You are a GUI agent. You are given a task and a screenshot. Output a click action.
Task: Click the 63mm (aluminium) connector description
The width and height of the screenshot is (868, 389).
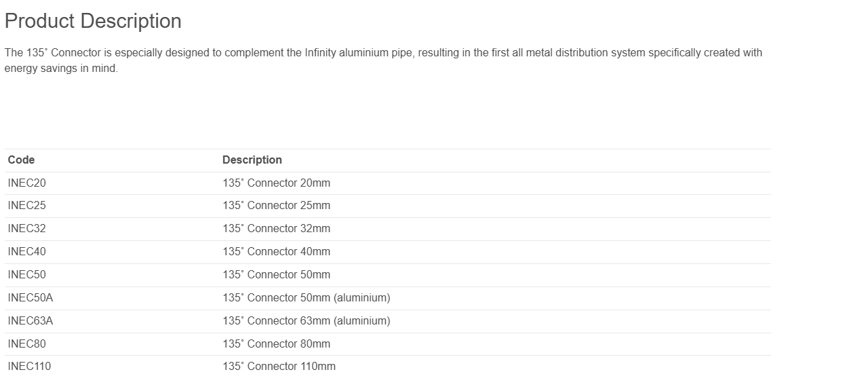[306, 321]
